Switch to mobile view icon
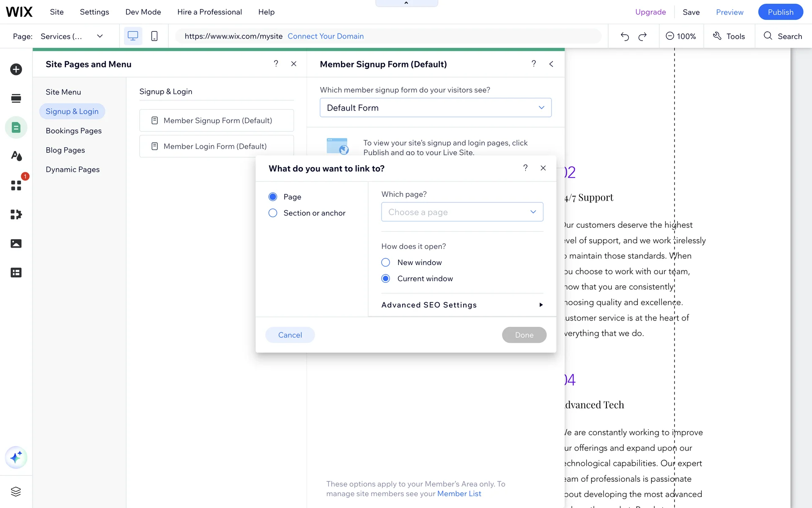Screen dimensions: 812x508 point(154,36)
